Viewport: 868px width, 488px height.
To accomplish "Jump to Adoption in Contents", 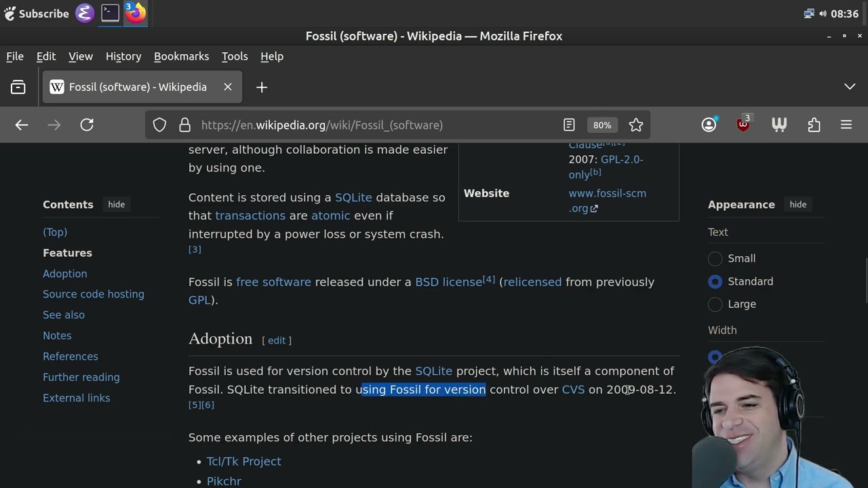I will [65, 274].
